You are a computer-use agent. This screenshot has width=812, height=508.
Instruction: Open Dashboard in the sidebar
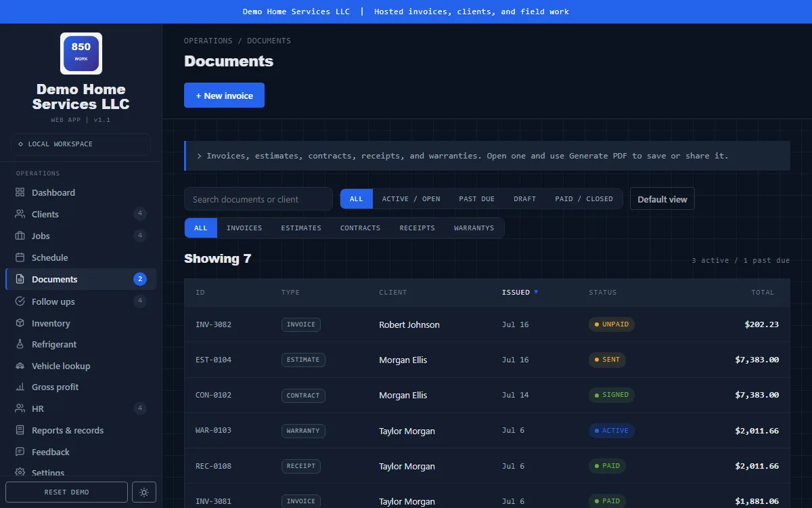(x=81, y=192)
